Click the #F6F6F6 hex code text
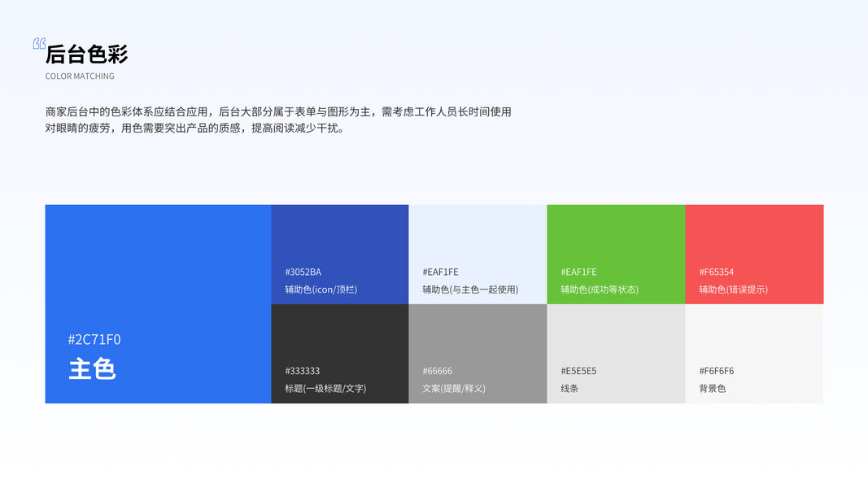868x488 pixels. click(717, 371)
